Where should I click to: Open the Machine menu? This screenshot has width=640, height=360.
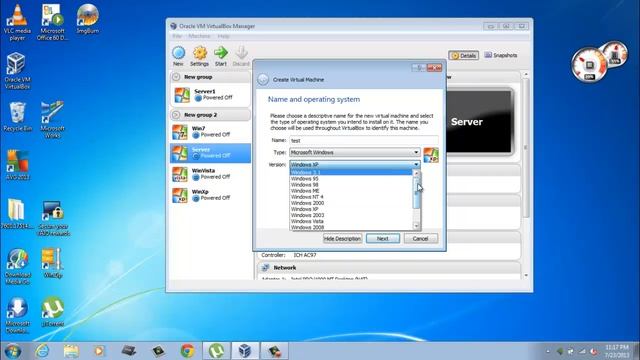click(x=199, y=36)
